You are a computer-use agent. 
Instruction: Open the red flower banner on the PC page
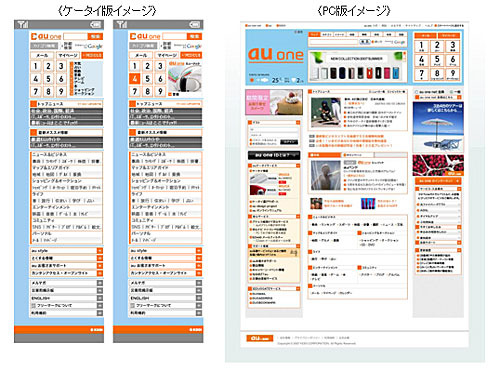(438, 165)
